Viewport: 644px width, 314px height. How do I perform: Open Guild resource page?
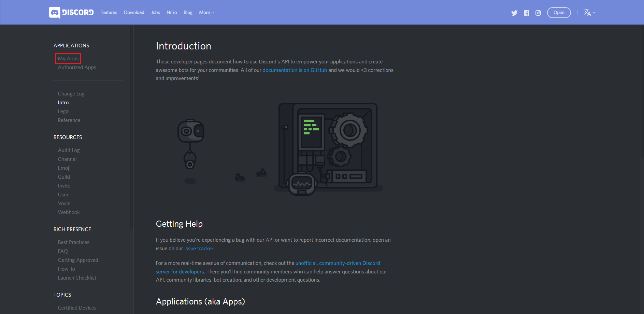pyautogui.click(x=64, y=177)
